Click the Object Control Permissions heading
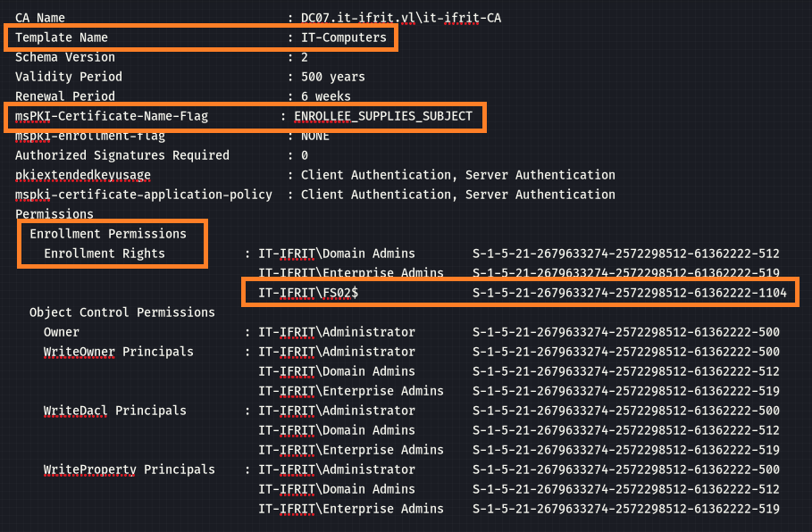Screen dimensions: 812x532 121,312
